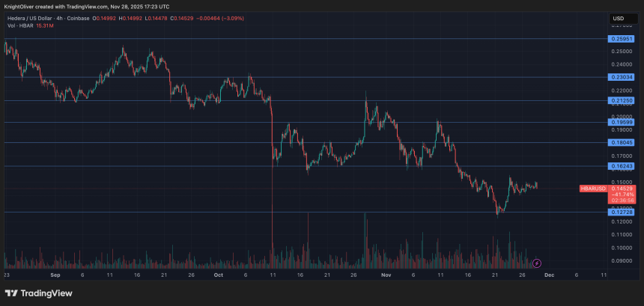Click the Dec label on time axis
The width and height of the screenshot is (644, 306).
[548, 275]
